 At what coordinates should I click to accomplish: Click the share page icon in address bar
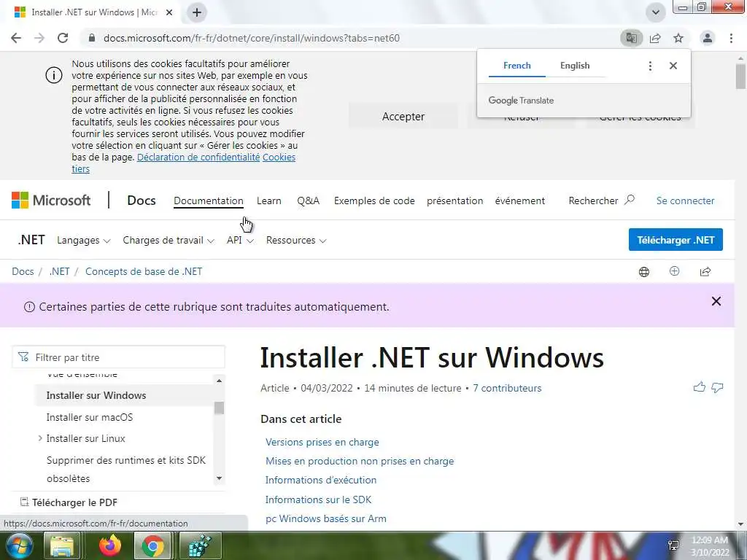pyautogui.click(x=656, y=38)
